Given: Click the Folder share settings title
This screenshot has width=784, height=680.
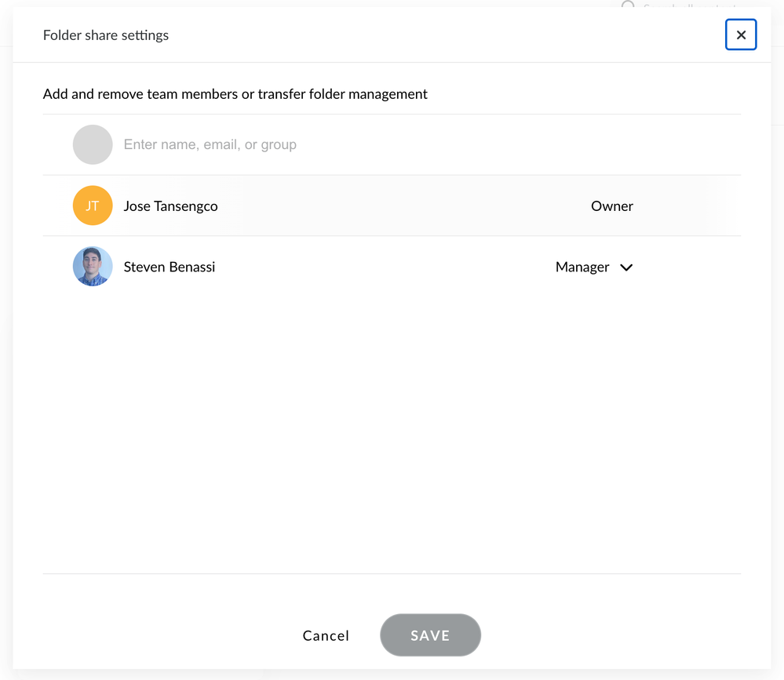Looking at the screenshot, I should 106,35.
